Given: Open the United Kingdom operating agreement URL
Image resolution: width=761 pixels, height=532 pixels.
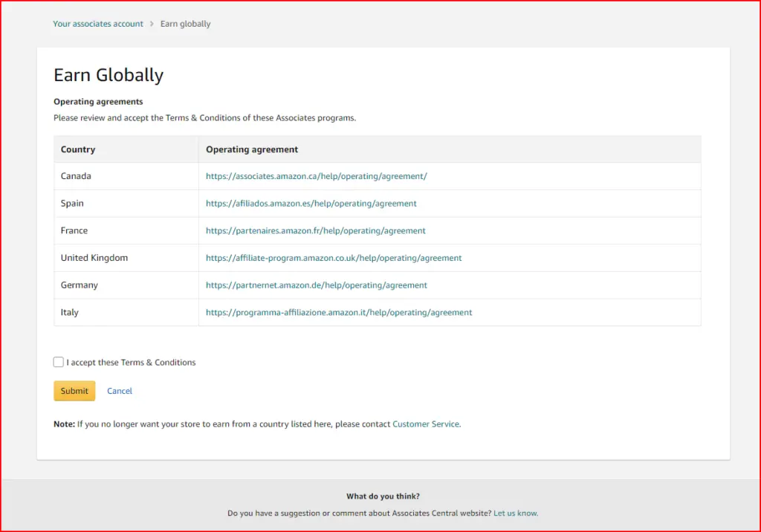Looking at the screenshot, I should (x=334, y=258).
